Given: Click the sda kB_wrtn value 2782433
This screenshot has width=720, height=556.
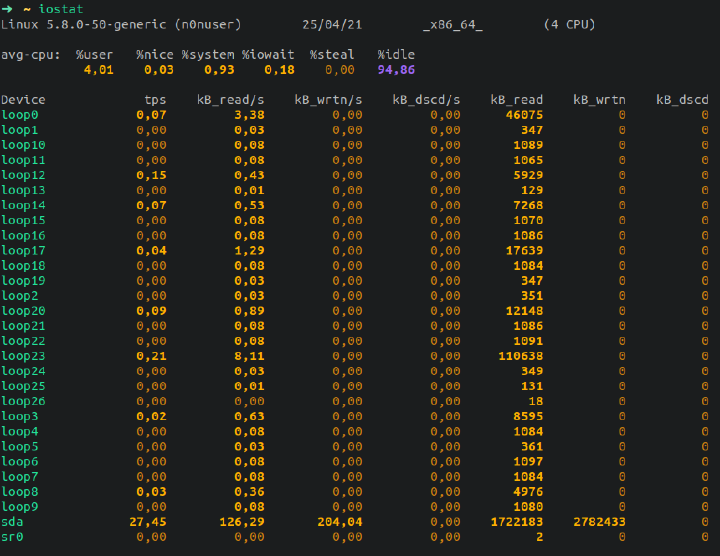Looking at the screenshot, I should click(599, 522).
